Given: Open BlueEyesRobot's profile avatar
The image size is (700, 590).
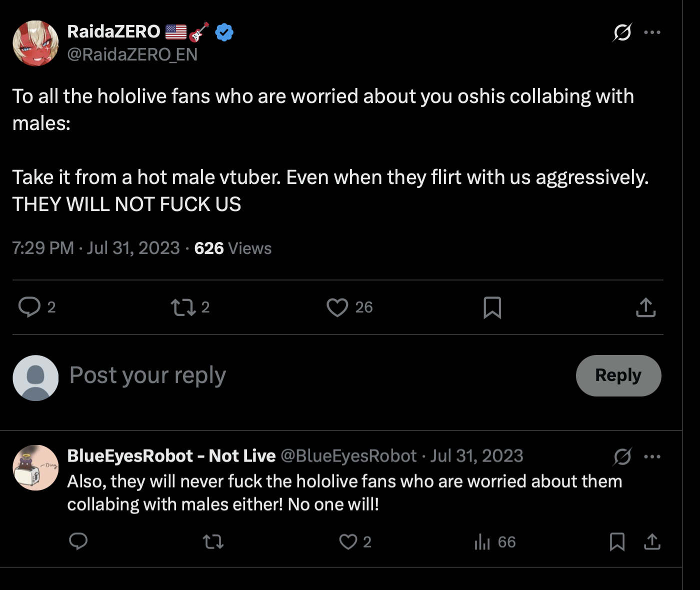Looking at the screenshot, I should [35, 467].
